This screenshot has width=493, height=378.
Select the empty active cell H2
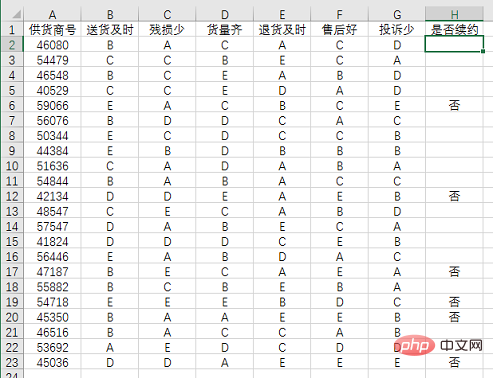click(454, 44)
